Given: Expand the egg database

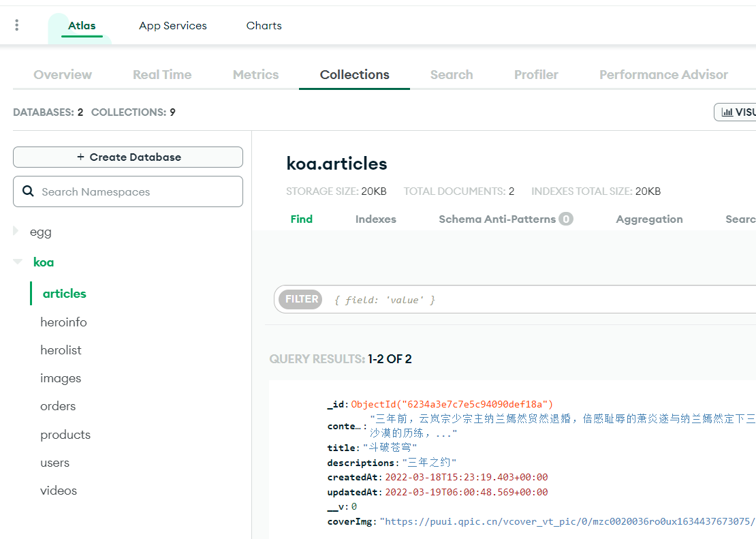Looking at the screenshot, I should point(16,232).
